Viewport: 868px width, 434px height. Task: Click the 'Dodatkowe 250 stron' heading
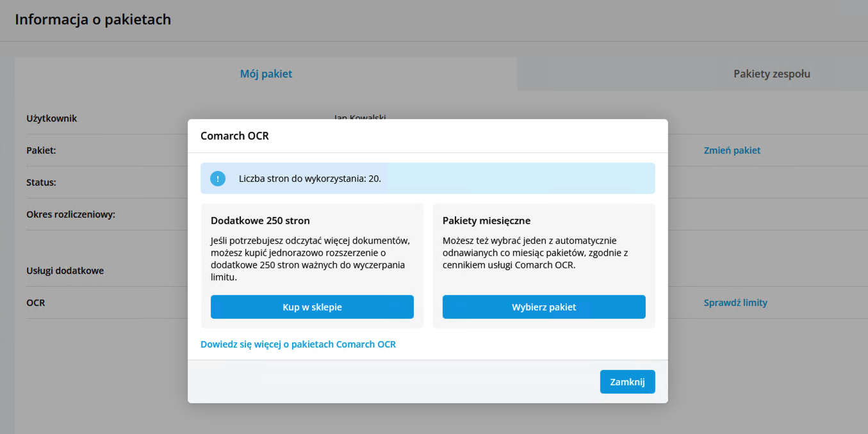[x=260, y=221]
